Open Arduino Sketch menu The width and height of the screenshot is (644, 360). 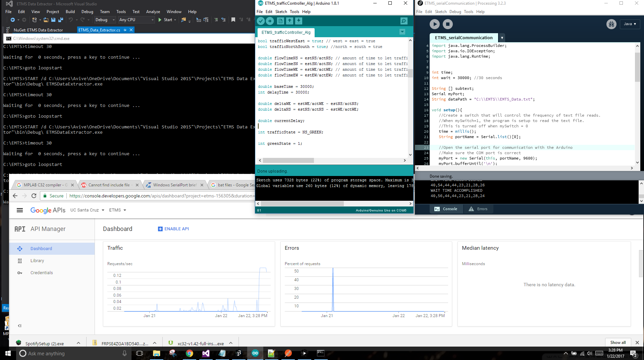pyautogui.click(x=281, y=12)
